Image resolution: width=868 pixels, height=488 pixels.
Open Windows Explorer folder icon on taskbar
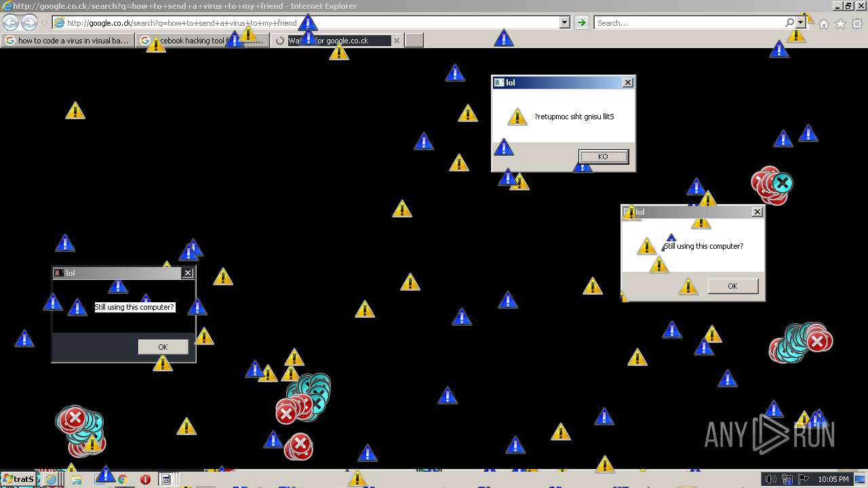(x=76, y=479)
